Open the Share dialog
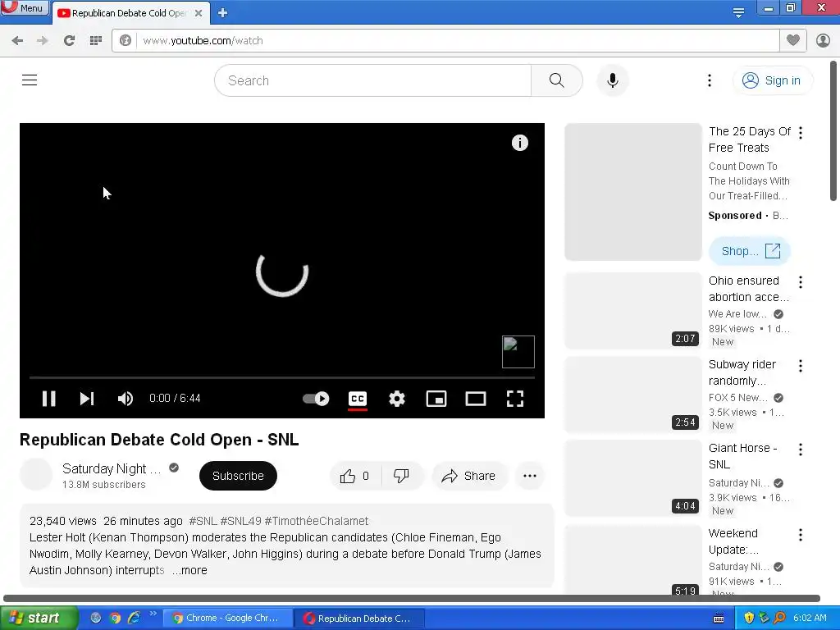 [x=468, y=476]
